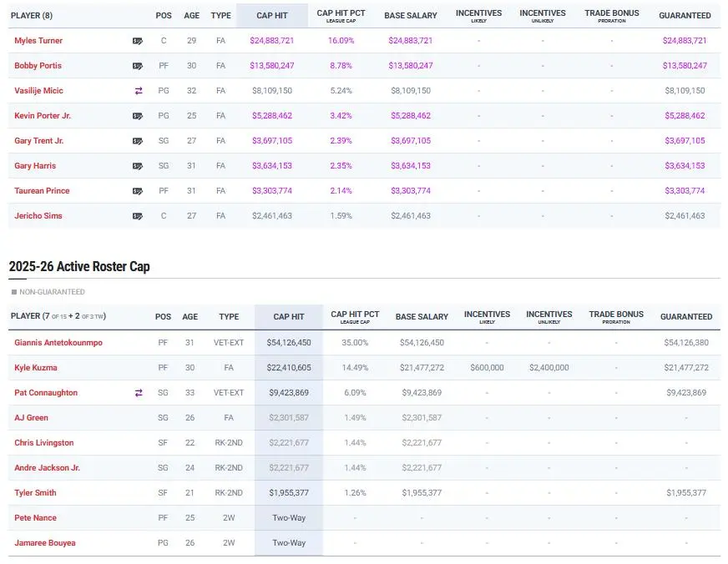Sort the top table by AGE column
Viewport: 728px width, 564px height.
click(x=191, y=16)
